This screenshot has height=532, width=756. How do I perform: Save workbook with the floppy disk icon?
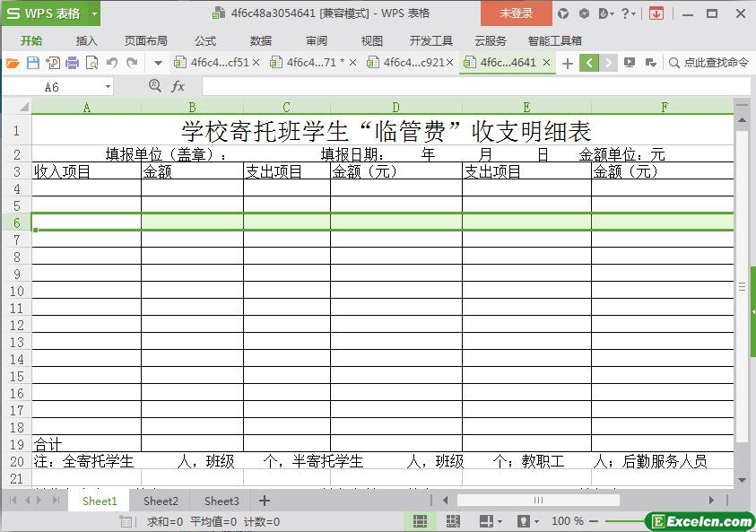[x=33, y=63]
